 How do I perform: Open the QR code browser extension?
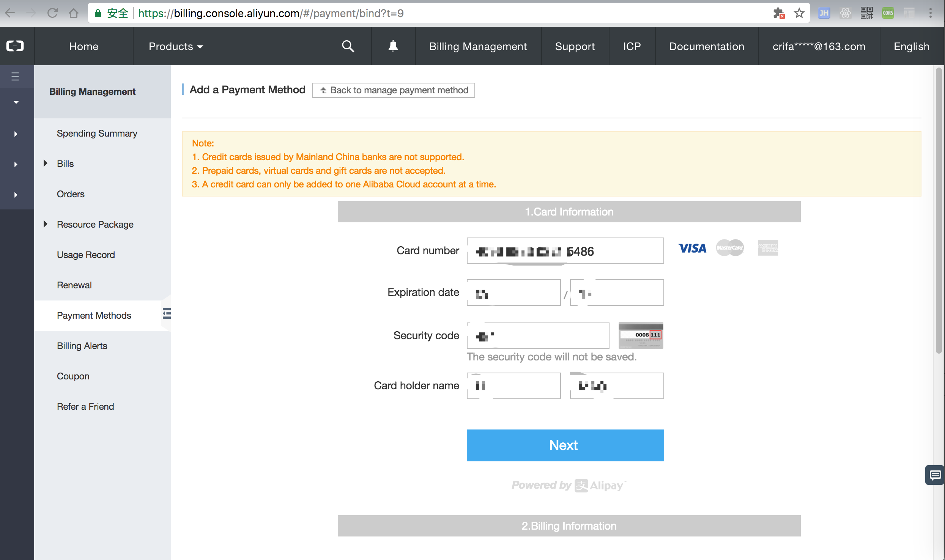tap(866, 13)
